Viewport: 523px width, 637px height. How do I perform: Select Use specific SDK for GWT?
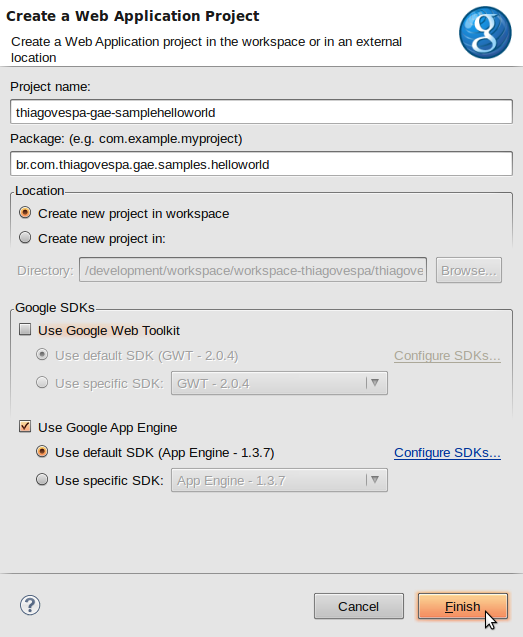pyautogui.click(x=42, y=382)
